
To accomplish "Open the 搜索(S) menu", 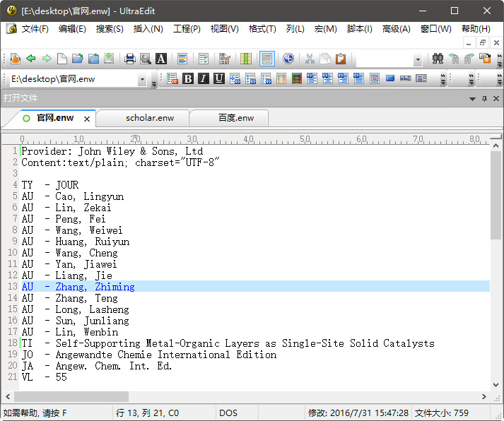I will pyautogui.click(x=110, y=29).
